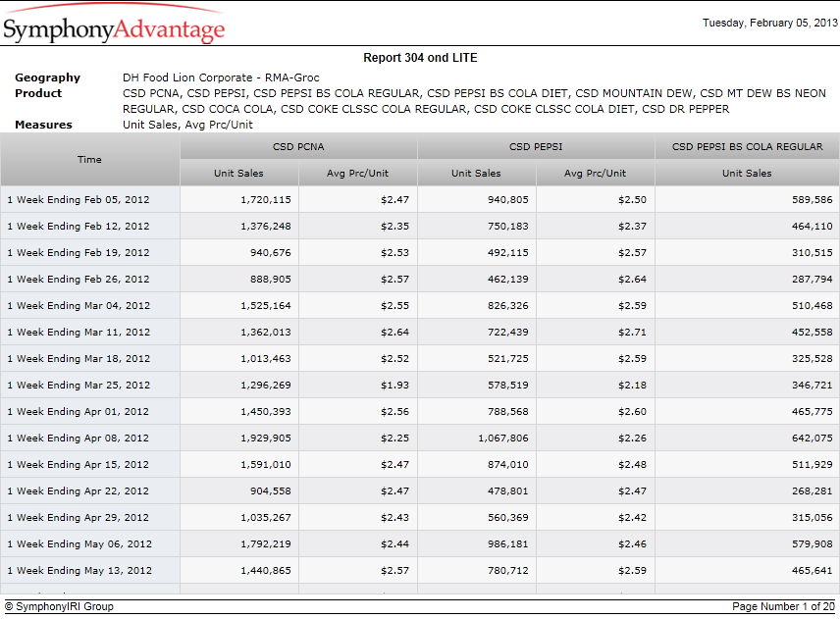
Task: Click the Report 304 ond LITE title
Action: click(x=420, y=58)
